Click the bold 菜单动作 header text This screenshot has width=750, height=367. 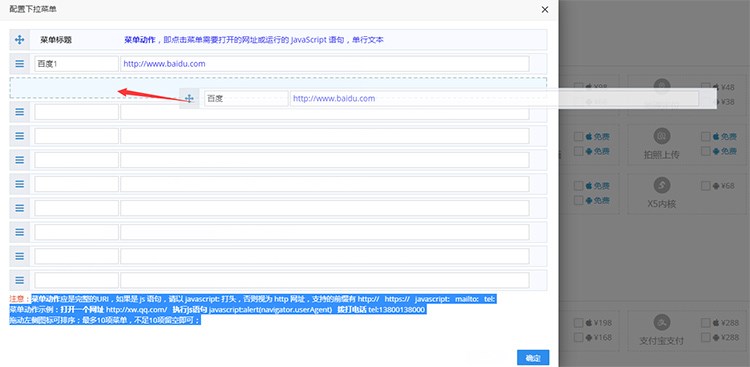pos(140,40)
